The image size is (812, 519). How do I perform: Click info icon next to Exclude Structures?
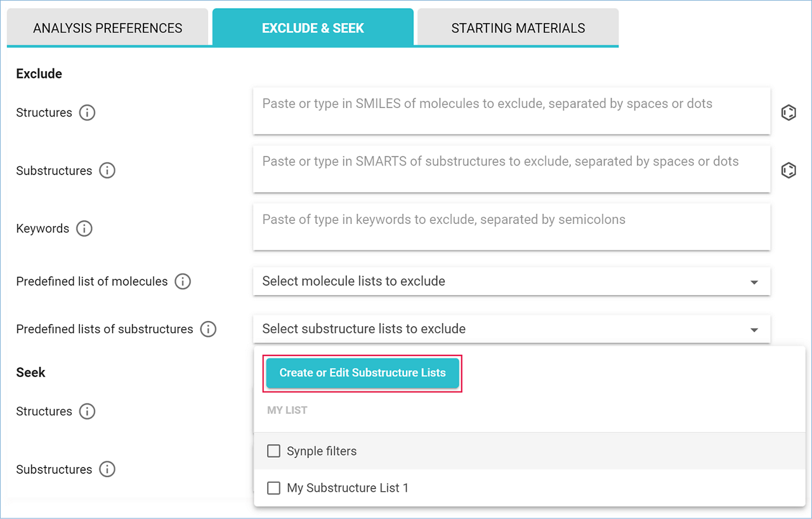(88, 113)
